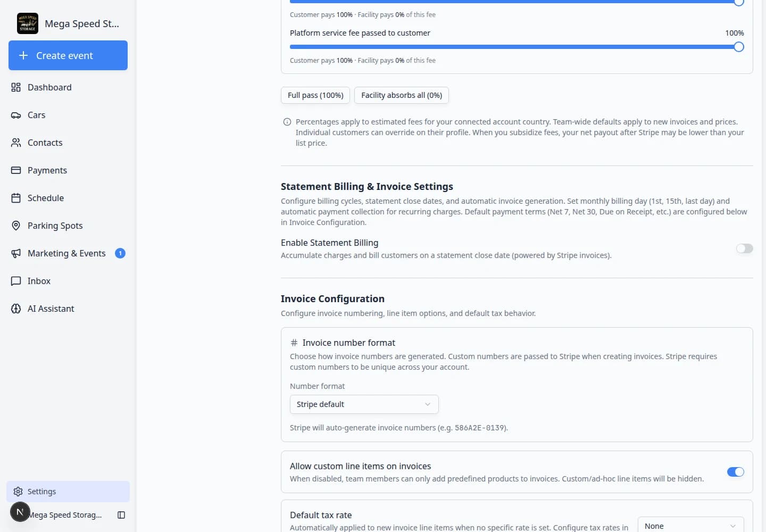Go to Cars page
766x532 pixels.
tap(68, 115)
